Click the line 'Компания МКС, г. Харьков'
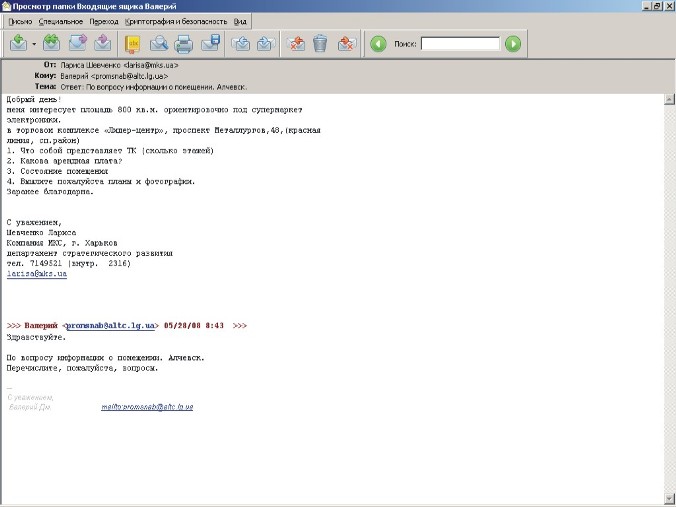This screenshot has width=676, height=507. [x=62, y=243]
